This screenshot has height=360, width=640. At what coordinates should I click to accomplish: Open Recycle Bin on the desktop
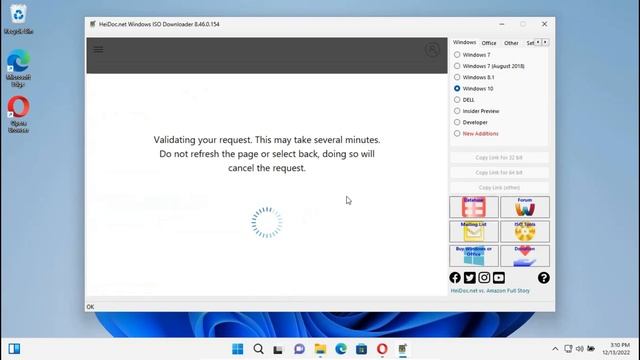click(18, 19)
